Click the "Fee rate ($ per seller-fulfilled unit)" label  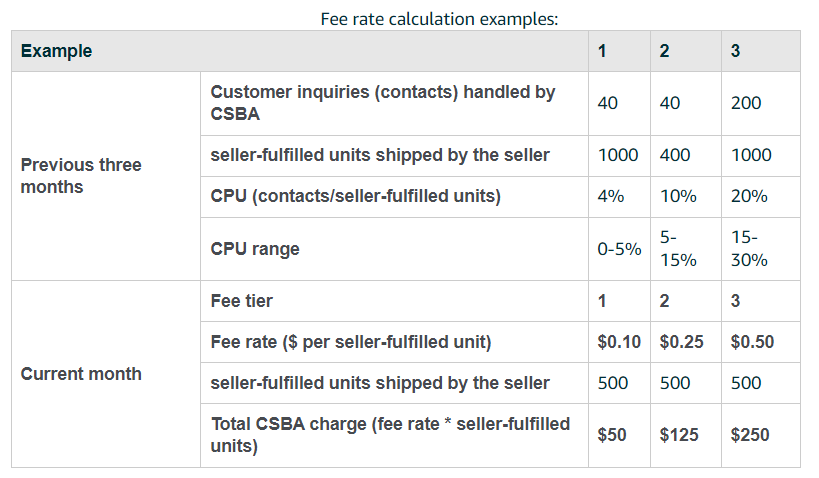(351, 342)
